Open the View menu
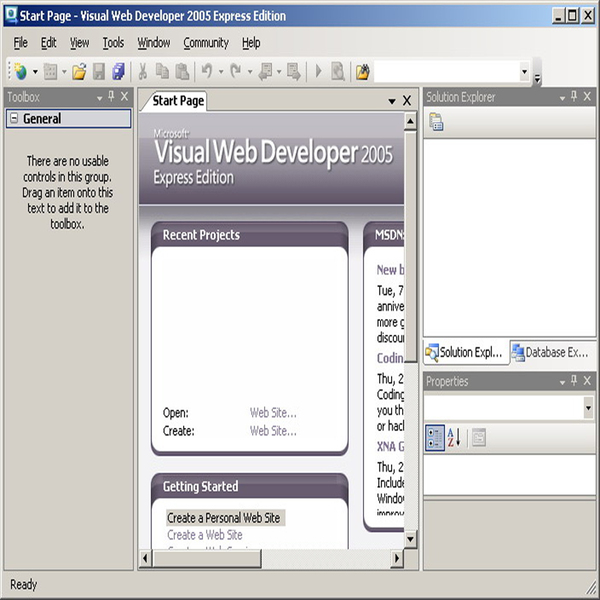The height and width of the screenshot is (600, 600). pyautogui.click(x=79, y=43)
